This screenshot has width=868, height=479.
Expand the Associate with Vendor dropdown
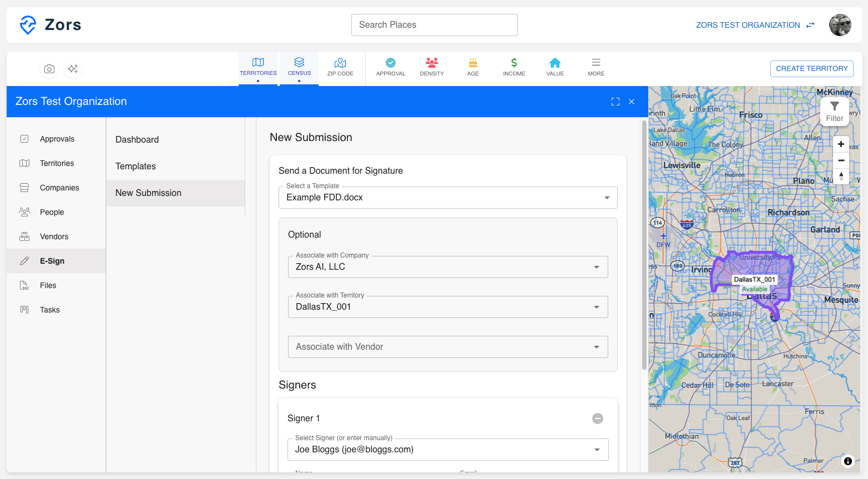[447, 347]
